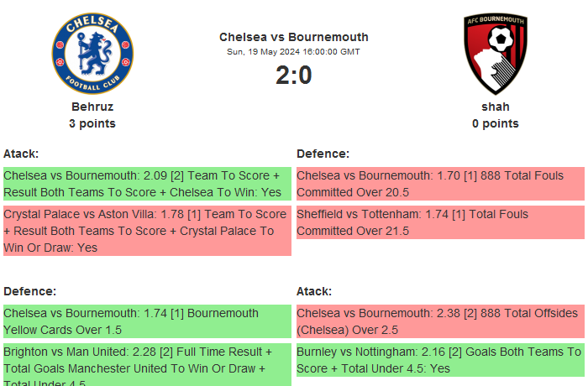
Task: Select the Crystal Palace vs Aston Villa bet
Action: [147, 231]
